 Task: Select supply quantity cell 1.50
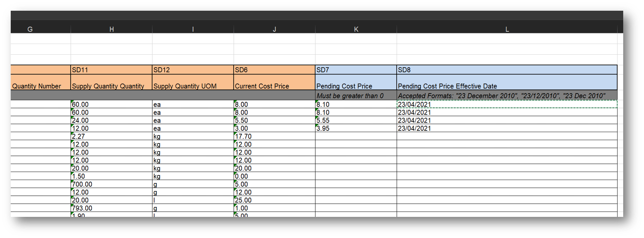[111, 176]
